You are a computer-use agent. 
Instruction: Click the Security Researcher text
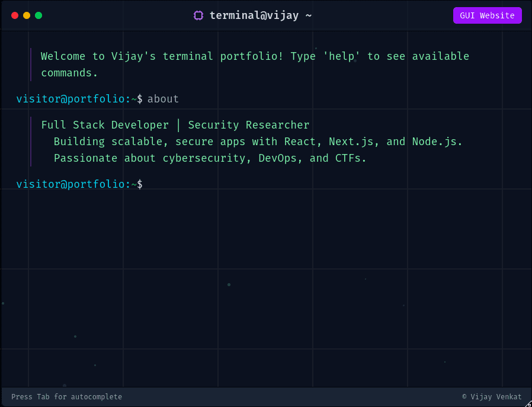(x=248, y=125)
